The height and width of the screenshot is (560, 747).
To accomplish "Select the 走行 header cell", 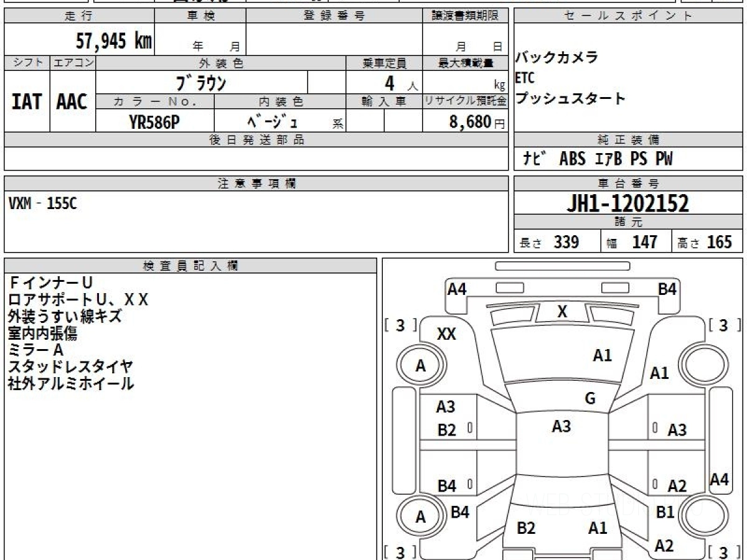I will [79, 17].
